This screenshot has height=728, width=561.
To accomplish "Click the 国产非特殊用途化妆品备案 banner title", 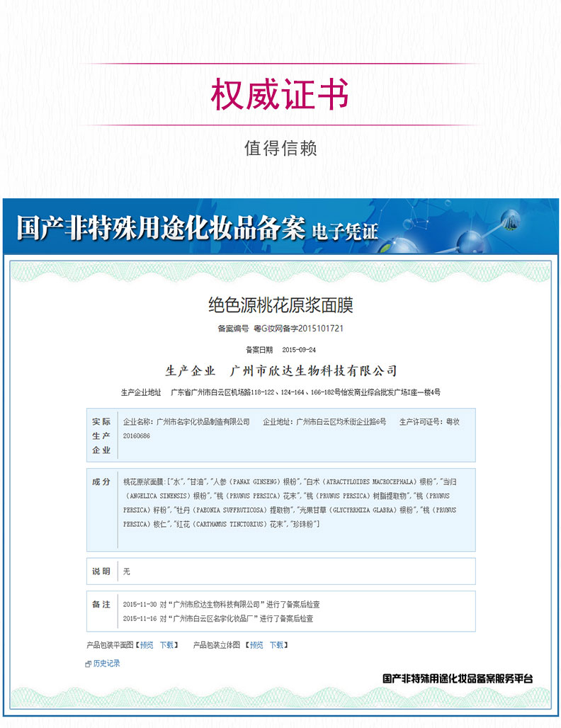I will click(161, 227).
